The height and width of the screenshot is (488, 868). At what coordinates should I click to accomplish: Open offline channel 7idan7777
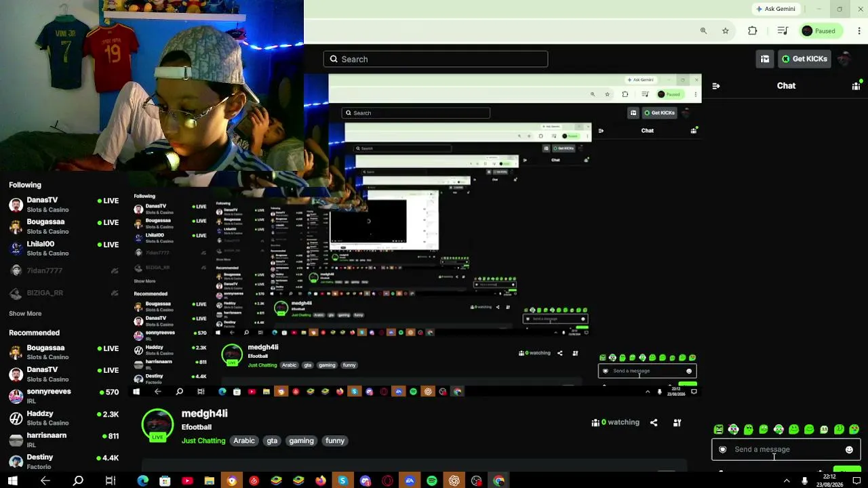(x=64, y=270)
